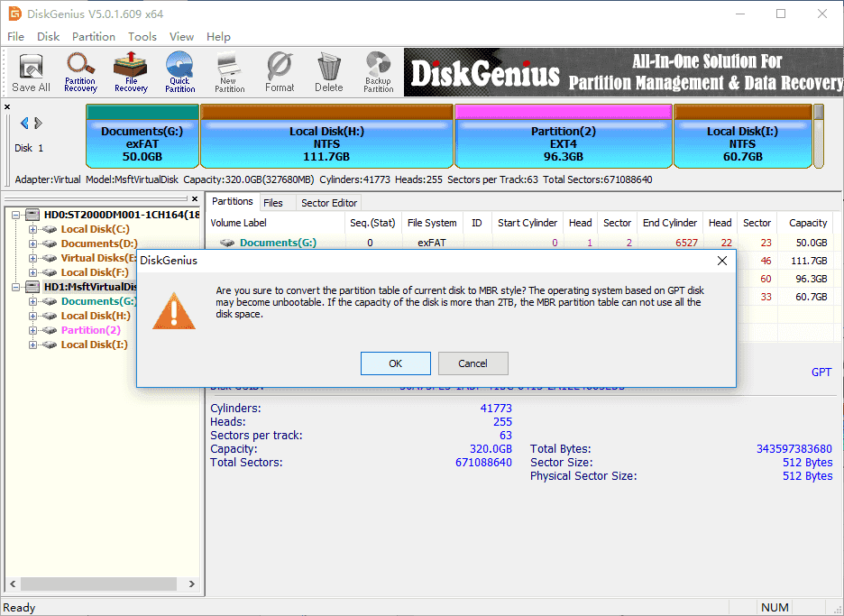
Task: Click the Save All toolbar icon
Action: 31,71
